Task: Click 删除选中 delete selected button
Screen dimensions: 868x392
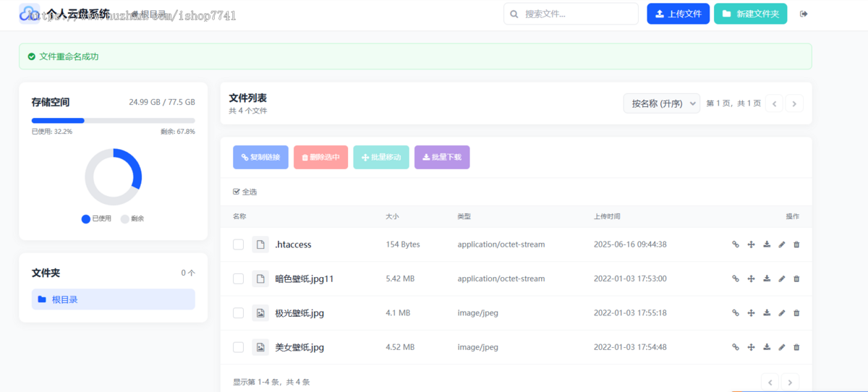Action: coord(321,157)
